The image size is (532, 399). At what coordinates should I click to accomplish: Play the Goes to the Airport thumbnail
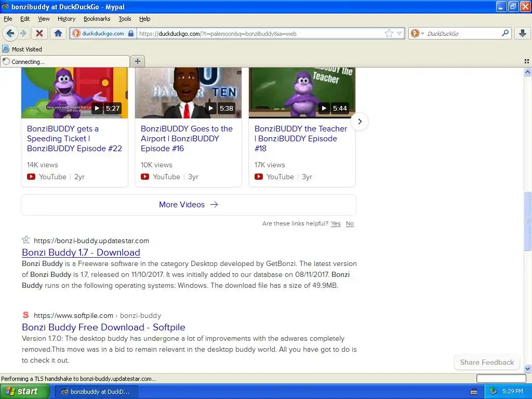pyautogui.click(x=188, y=92)
